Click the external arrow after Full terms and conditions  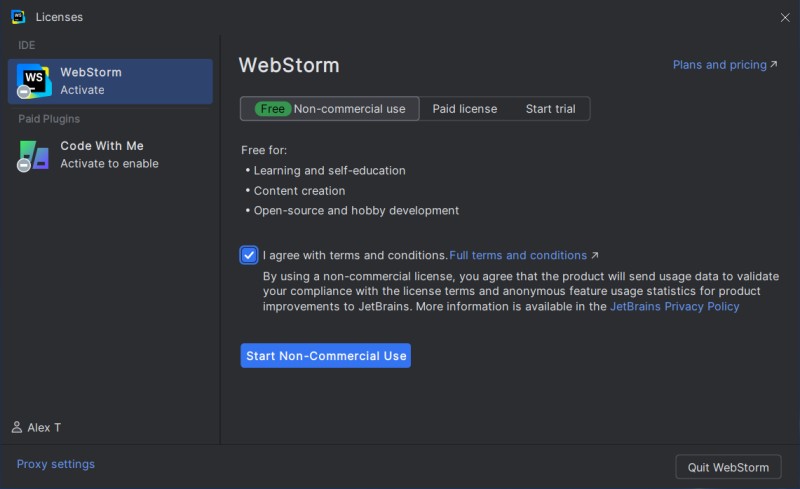coord(595,255)
